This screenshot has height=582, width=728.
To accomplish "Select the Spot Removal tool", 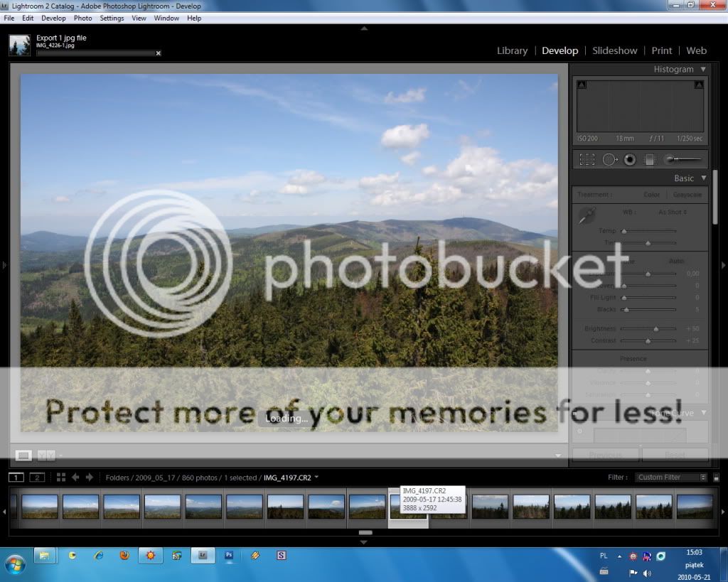I will [609, 160].
